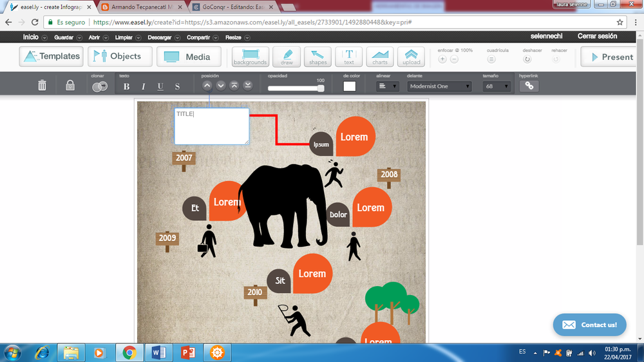Open the Modernist One font dropdown
The height and width of the screenshot is (362, 644).
[x=440, y=86]
